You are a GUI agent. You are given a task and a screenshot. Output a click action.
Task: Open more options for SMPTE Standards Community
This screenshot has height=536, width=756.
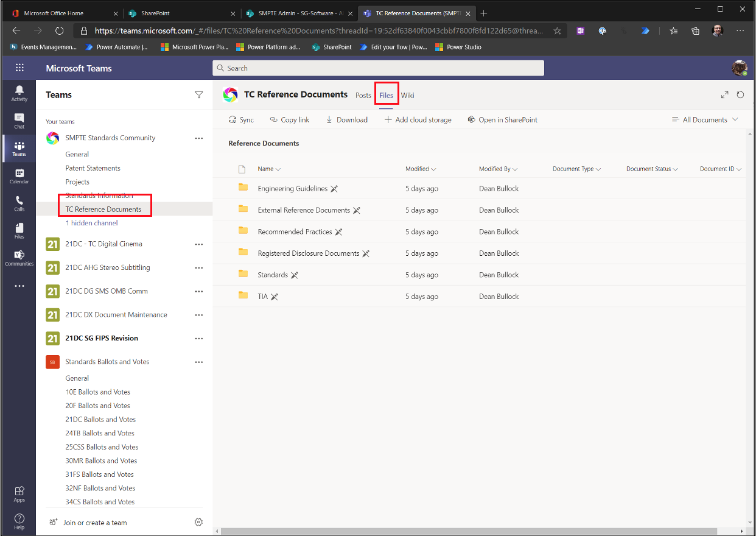[198, 138]
